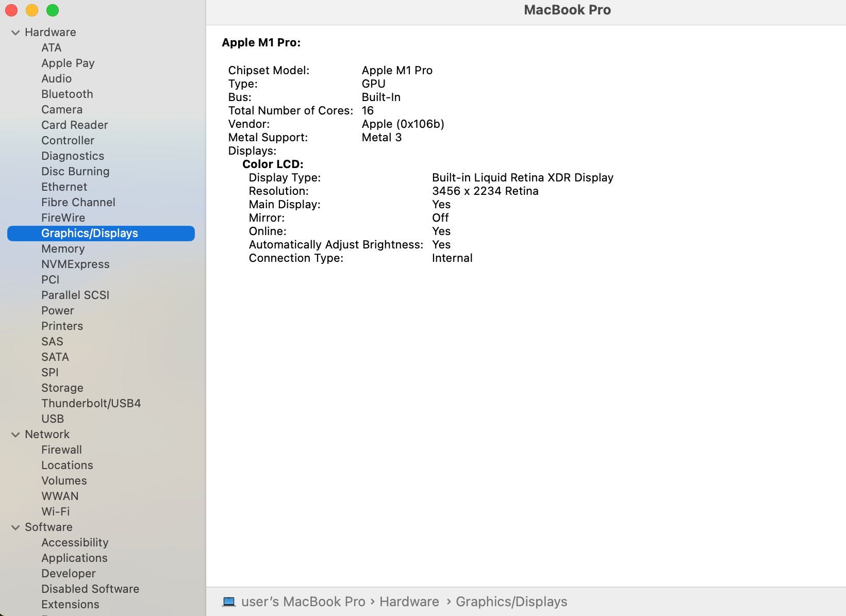The height and width of the screenshot is (616, 846).
Task: Click Hardware category header label
Action: point(51,32)
